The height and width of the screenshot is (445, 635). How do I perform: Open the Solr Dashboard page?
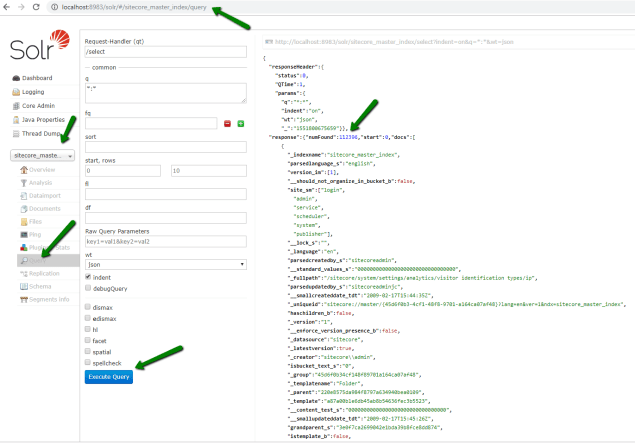click(38, 77)
